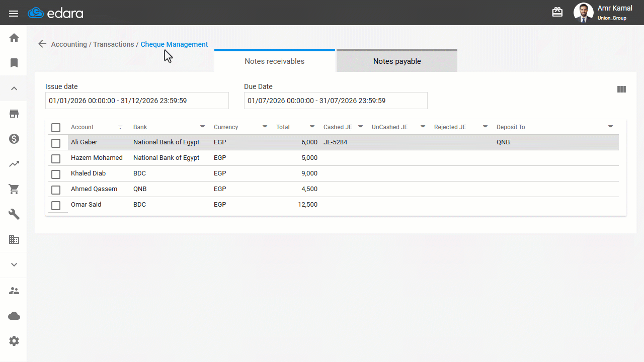Switch to the Notes receivables tab
Viewport: 644px width, 362px height.
(275, 61)
